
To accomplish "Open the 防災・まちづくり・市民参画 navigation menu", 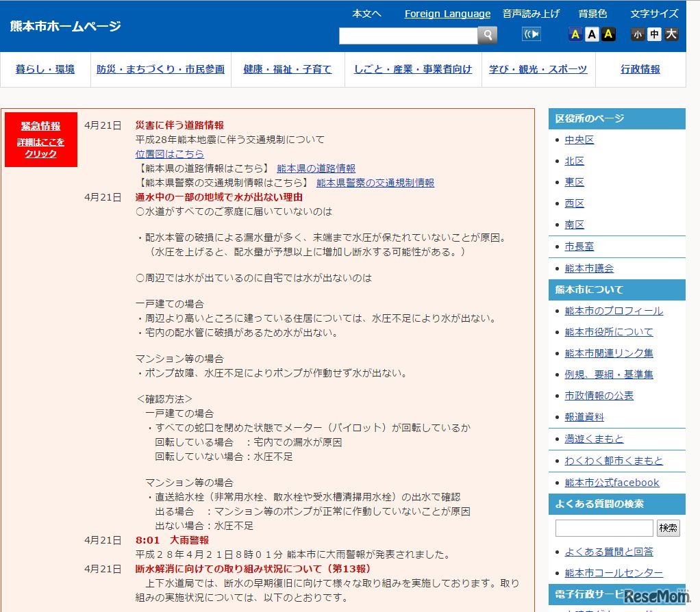I will click(x=160, y=69).
